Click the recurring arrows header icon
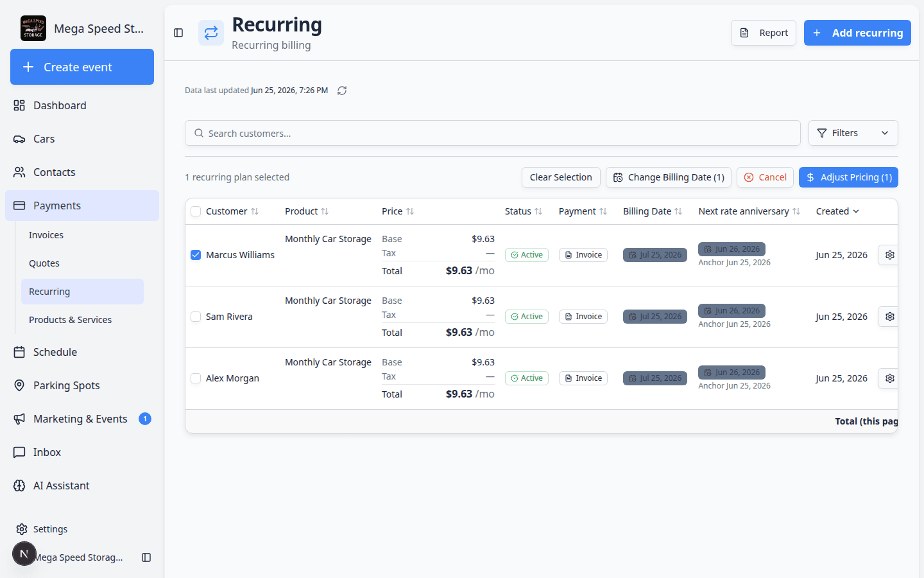Viewport: 924px width, 578px height. [211, 33]
